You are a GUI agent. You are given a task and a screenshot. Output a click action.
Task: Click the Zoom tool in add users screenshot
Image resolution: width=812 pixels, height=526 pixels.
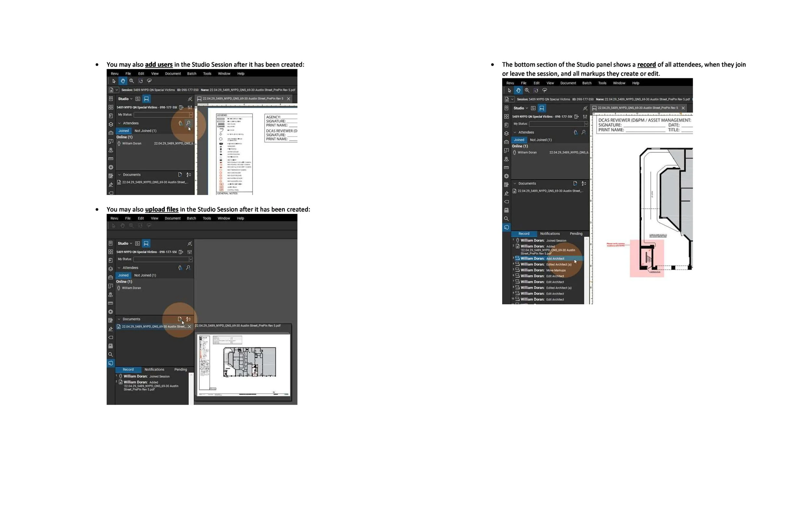[132, 81]
